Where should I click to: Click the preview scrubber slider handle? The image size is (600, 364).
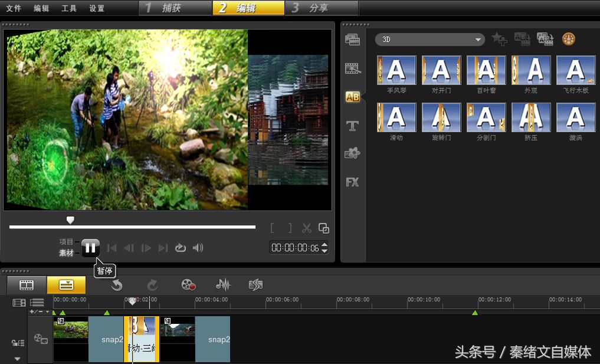point(70,220)
